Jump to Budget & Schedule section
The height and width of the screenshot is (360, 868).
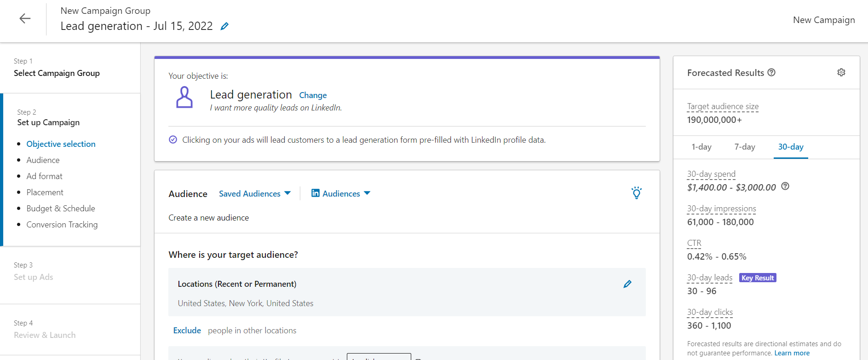click(x=61, y=209)
